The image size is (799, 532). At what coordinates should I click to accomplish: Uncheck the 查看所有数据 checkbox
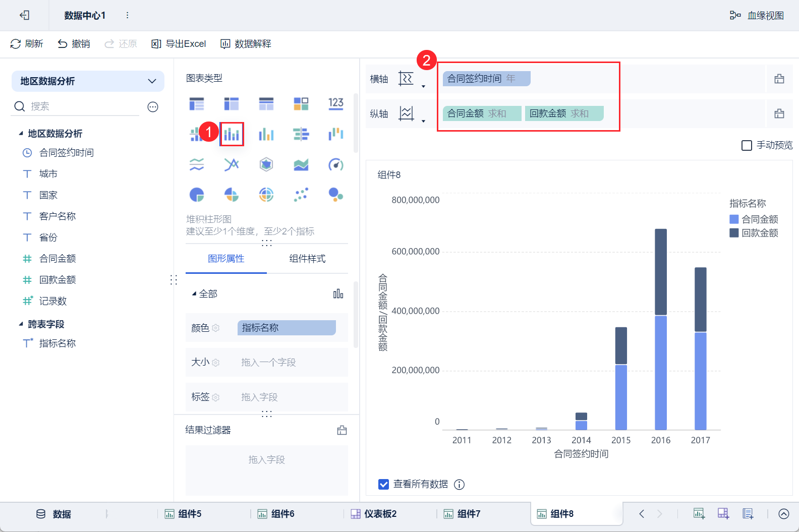[383, 484]
